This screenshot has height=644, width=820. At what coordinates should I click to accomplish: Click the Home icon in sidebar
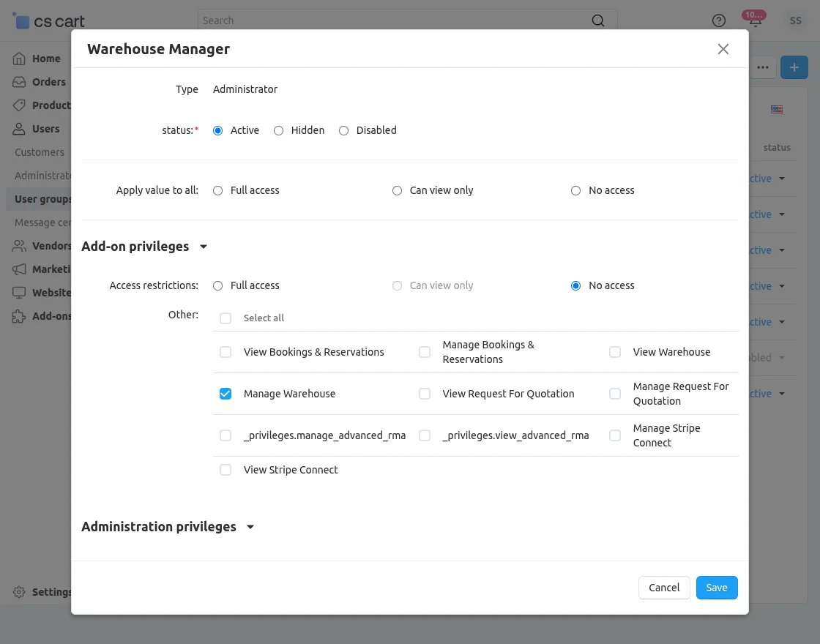coord(19,59)
